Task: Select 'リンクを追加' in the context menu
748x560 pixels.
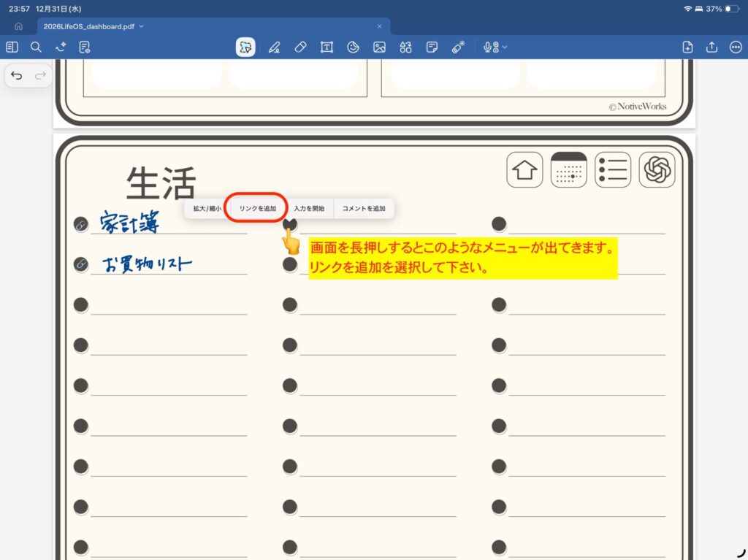Action: pyautogui.click(x=258, y=208)
